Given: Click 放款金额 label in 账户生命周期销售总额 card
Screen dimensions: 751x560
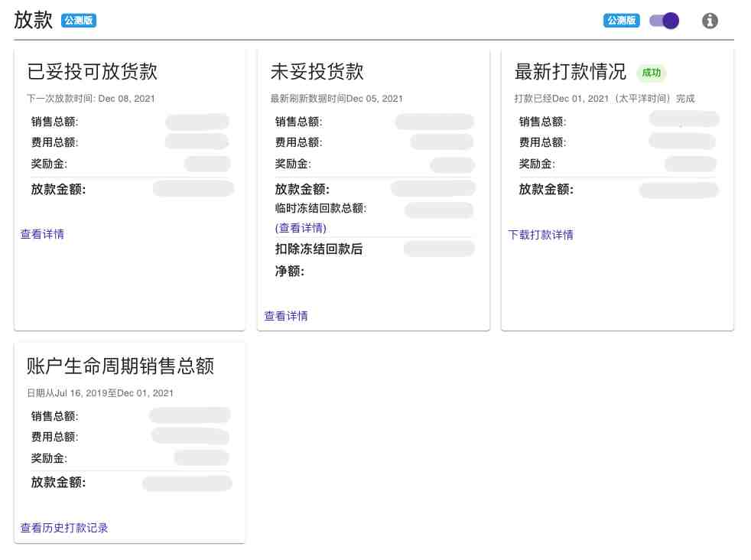Looking at the screenshot, I should click(x=58, y=483).
